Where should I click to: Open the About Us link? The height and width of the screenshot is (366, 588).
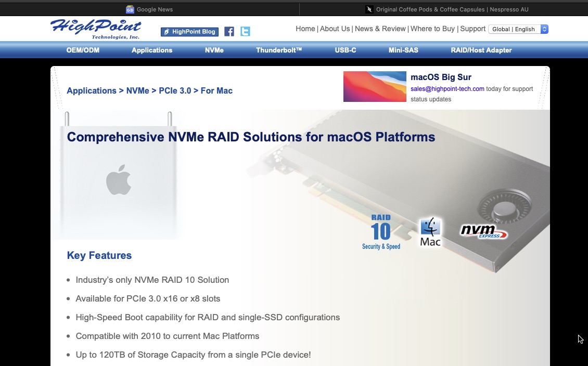(335, 29)
